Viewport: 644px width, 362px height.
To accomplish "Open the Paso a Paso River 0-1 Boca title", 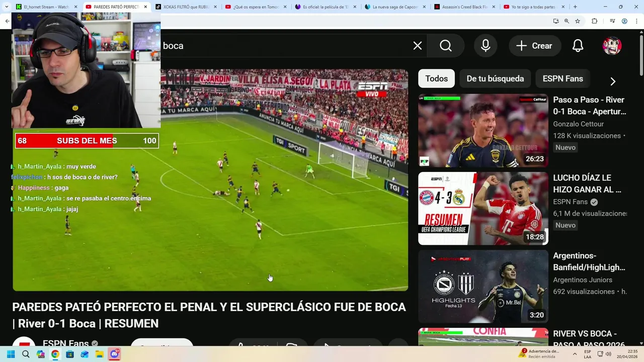I will click(x=590, y=106).
